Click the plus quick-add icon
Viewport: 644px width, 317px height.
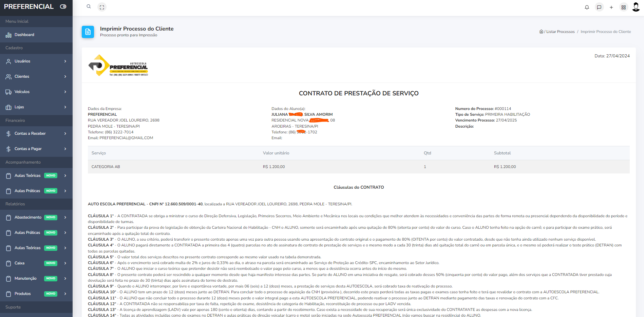611,7
